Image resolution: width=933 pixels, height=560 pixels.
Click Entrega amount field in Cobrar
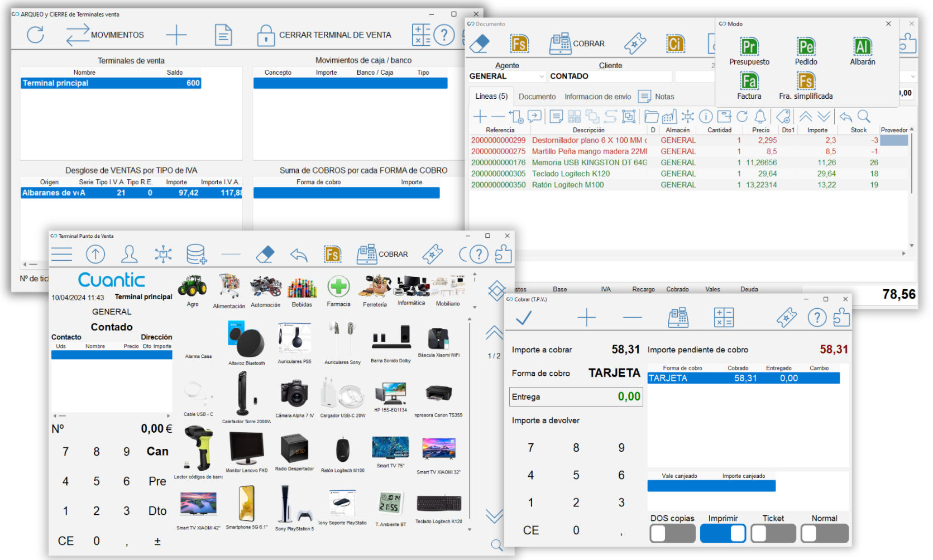pyautogui.click(x=576, y=397)
